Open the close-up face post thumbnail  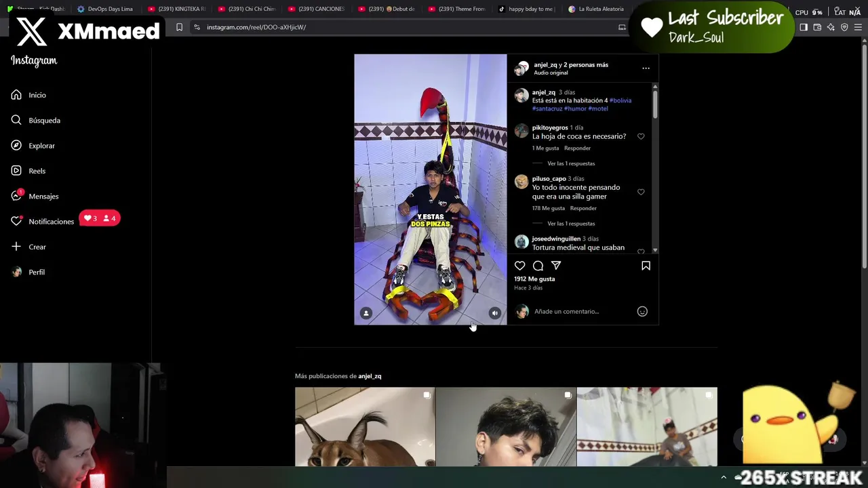506,426
